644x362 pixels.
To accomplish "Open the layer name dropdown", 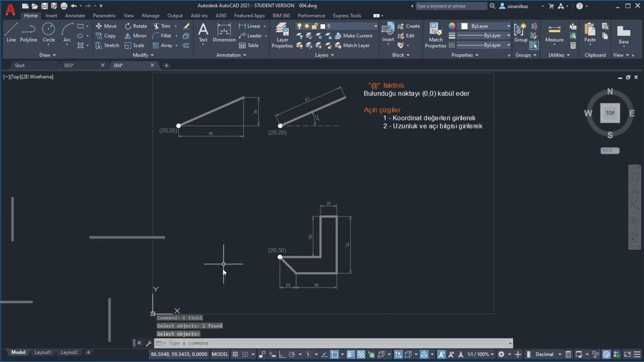I will [375, 26].
